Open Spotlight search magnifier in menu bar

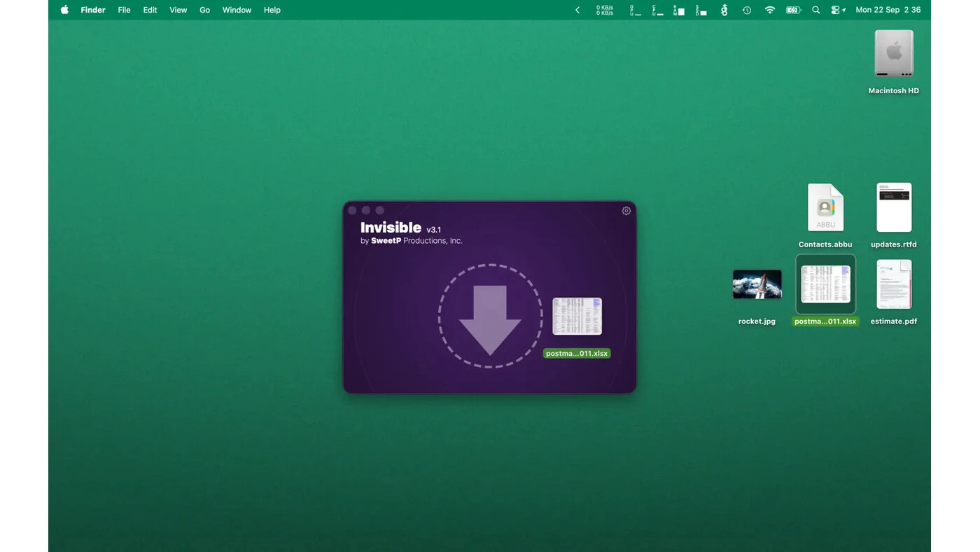coord(816,10)
